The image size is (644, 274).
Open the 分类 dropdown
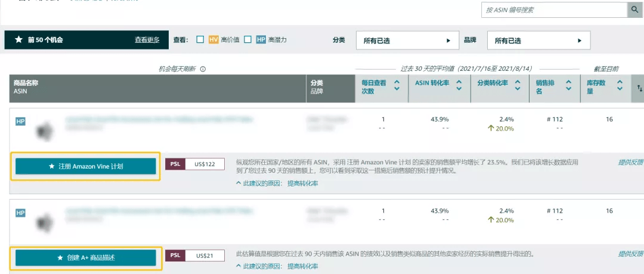407,41
